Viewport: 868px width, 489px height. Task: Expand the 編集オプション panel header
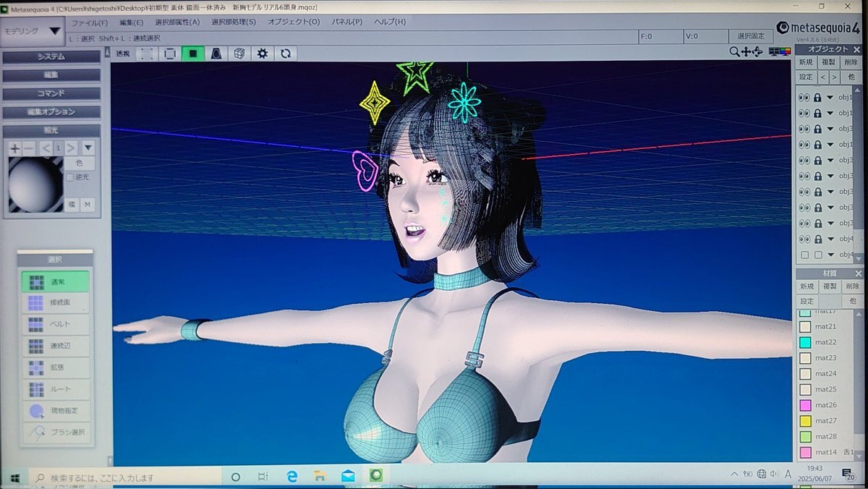(51, 112)
